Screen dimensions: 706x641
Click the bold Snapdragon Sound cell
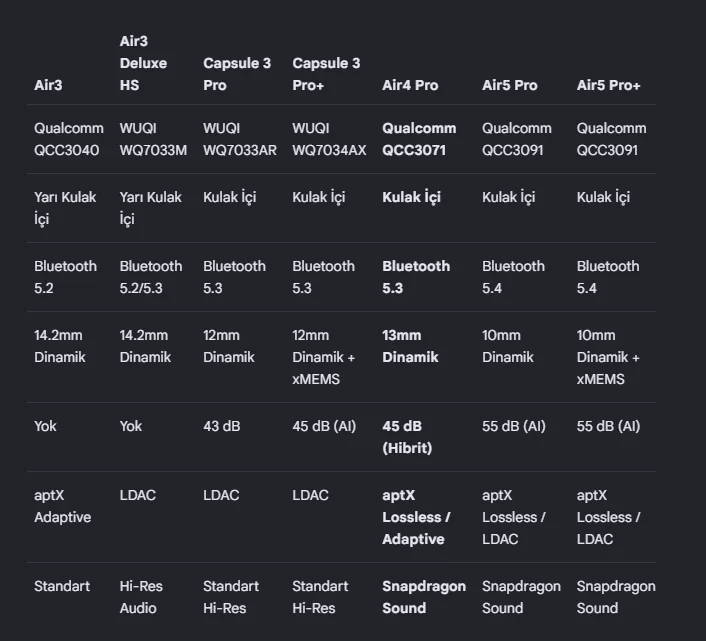[x=424, y=597]
